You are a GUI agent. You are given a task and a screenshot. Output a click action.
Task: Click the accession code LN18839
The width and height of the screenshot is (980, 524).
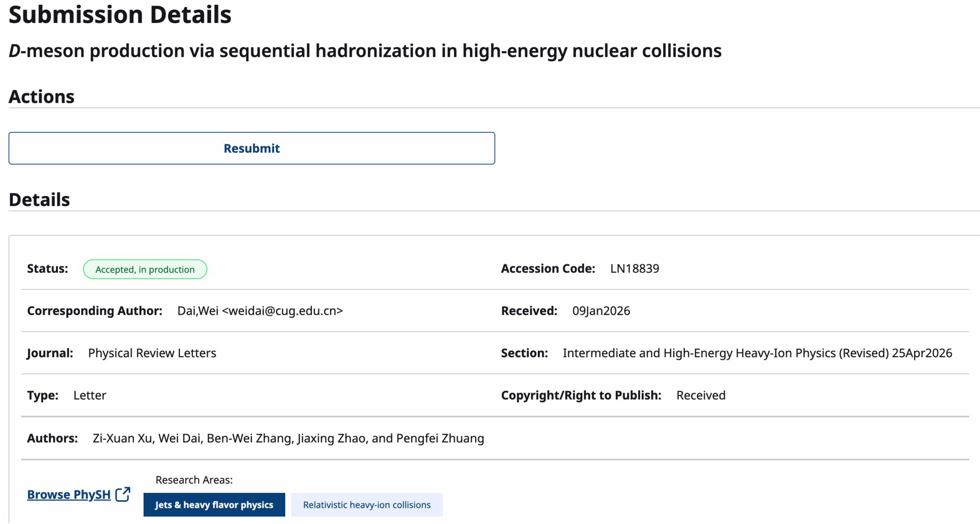[635, 269]
